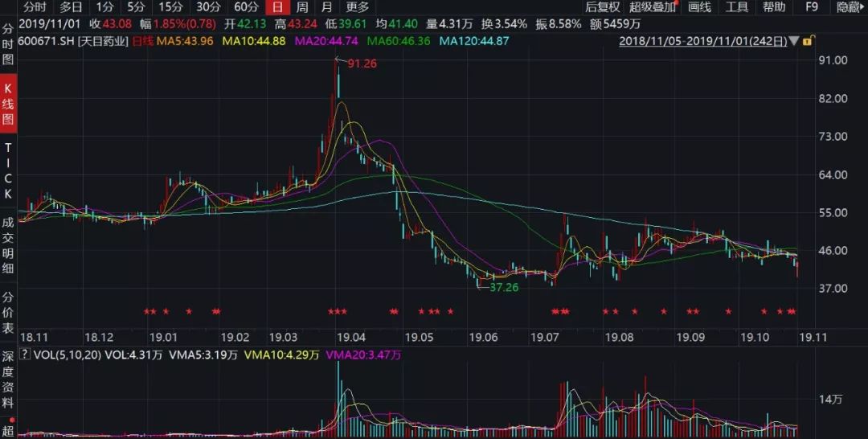
Task: Select the 60分 period tab
Action: (247, 7)
